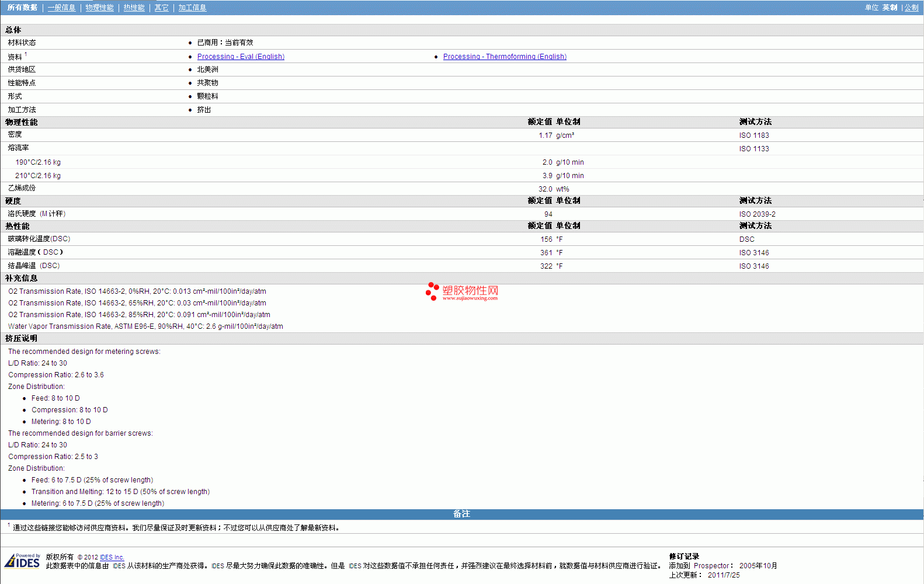Click the Transition and Melting bullet

[120, 492]
